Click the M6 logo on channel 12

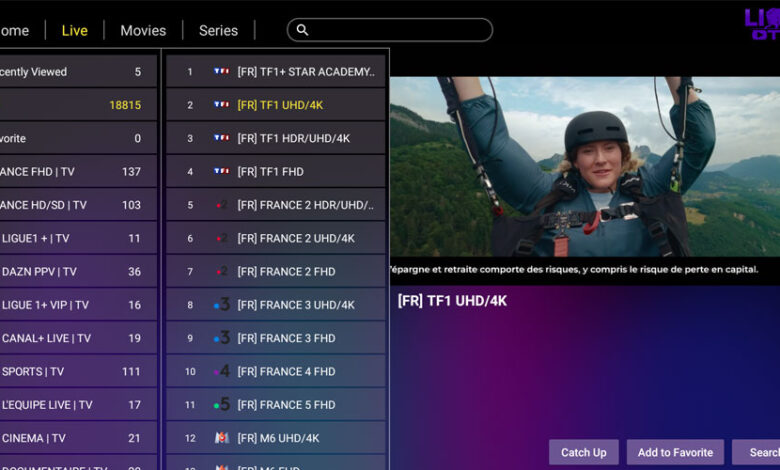click(x=221, y=438)
